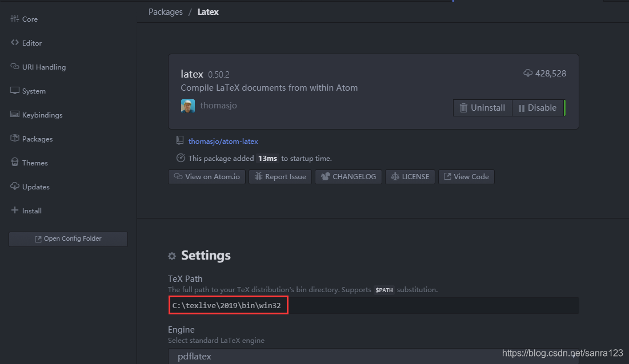Viewport: 629px width, 364px height.
Task: Open the Engine dropdown showing pdflatex
Action: coord(374,356)
